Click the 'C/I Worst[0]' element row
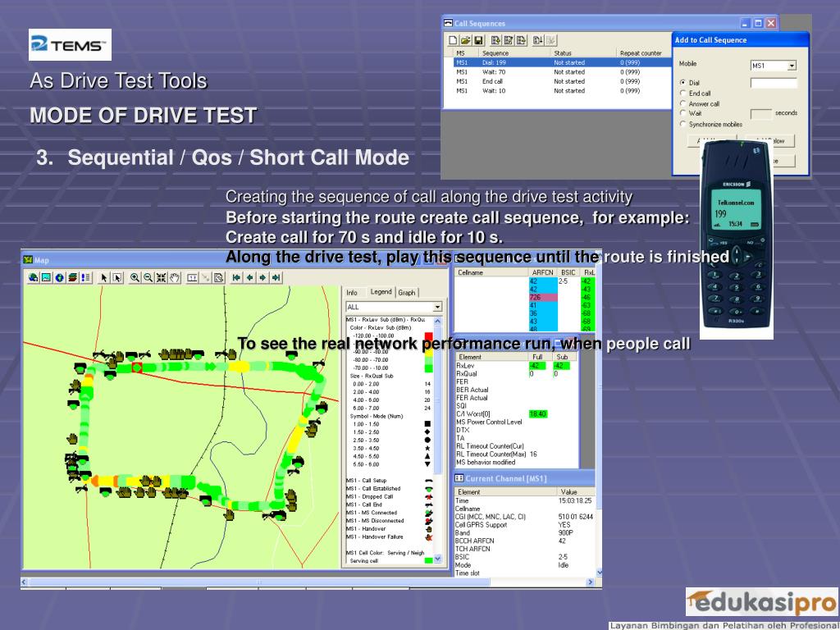The image size is (840, 630). pyautogui.click(x=517, y=414)
